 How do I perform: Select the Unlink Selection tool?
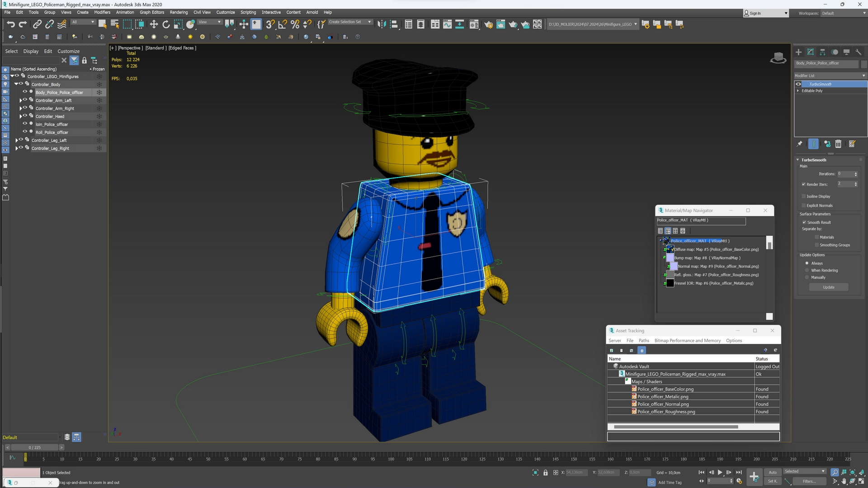click(50, 24)
